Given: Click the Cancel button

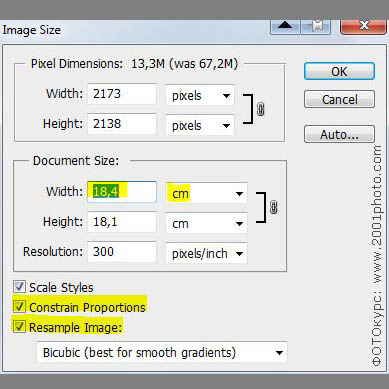Looking at the screenshot, I should [339, 99].
